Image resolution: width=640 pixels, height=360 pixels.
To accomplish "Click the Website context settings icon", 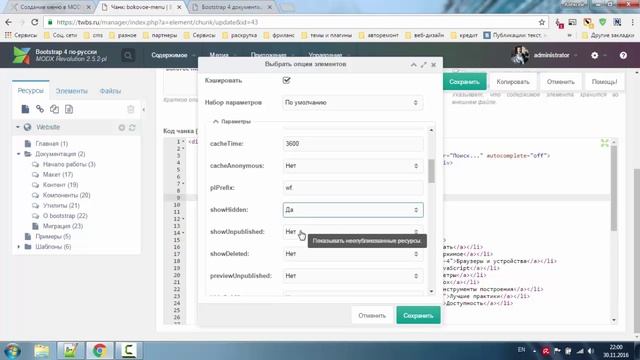I will click(122, 127).
